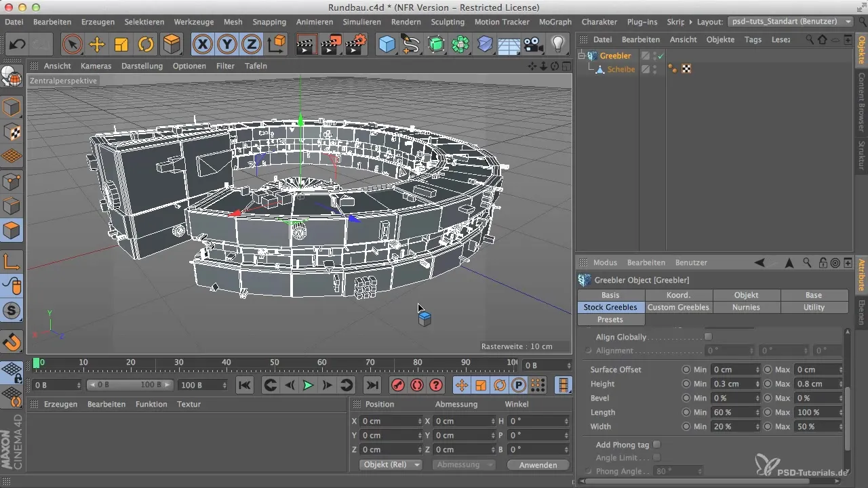The image size is (868, 488).
Task: Open the render settings icon
Action: pyautogui.click(x=355, y=45)
